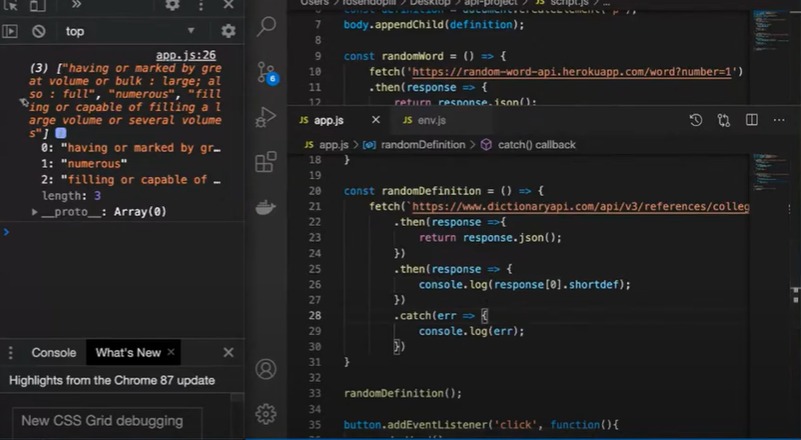The width and height of the screenshot is (801, 440).
Task: Click array entry 2 "filling or capable of"
Action: point(131,179)
